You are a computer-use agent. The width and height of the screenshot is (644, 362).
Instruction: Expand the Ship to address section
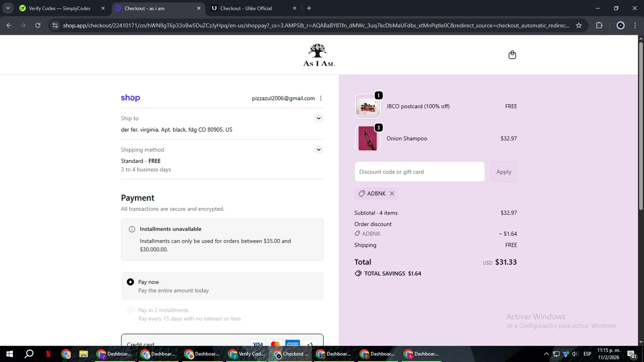click(x=319, y=118)
